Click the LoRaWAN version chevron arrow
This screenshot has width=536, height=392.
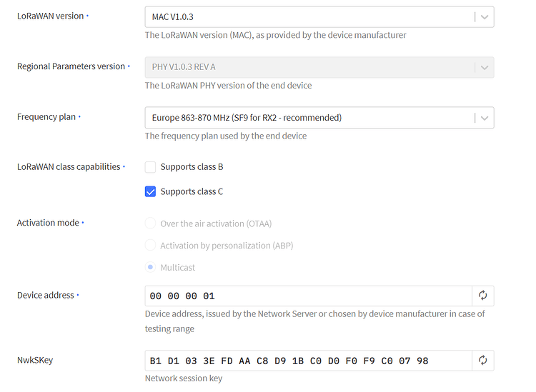tap(485, 17)
